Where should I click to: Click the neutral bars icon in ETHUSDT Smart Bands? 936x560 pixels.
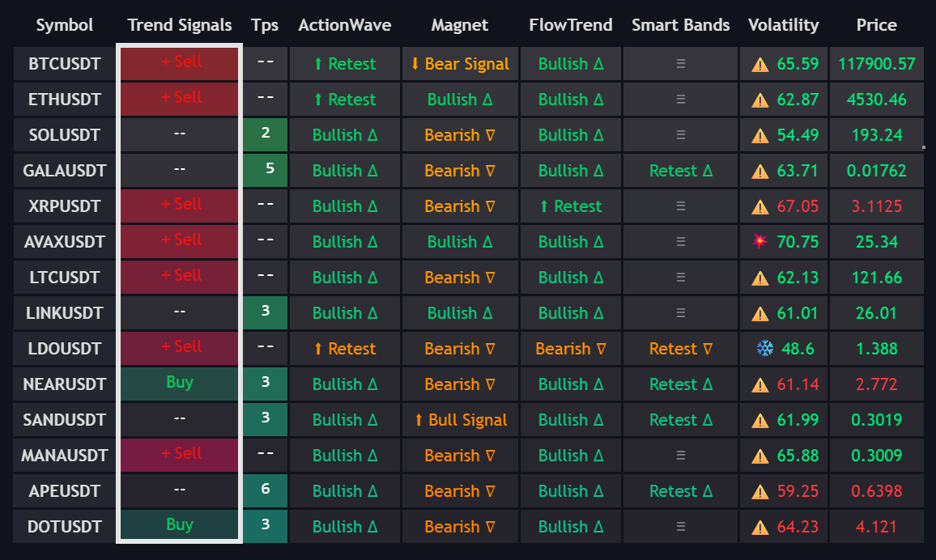coord(680,100)
